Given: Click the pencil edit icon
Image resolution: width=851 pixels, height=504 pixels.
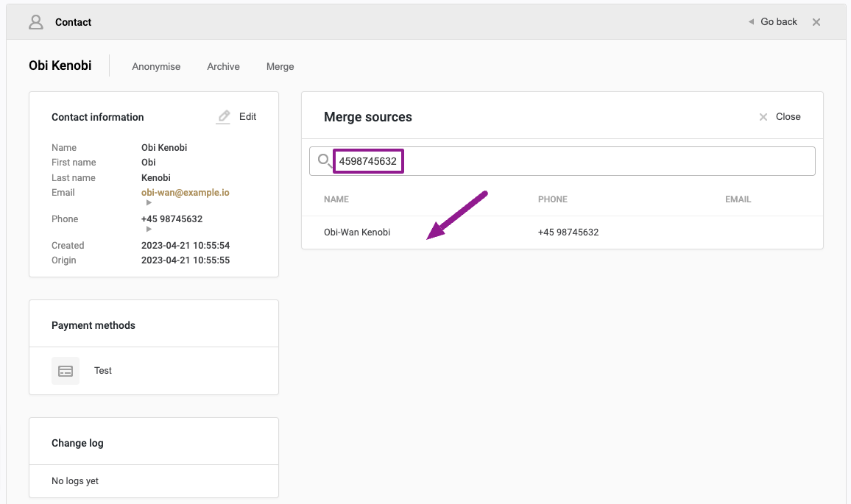Looking at the screenshot, I should (x=224, y=117).
